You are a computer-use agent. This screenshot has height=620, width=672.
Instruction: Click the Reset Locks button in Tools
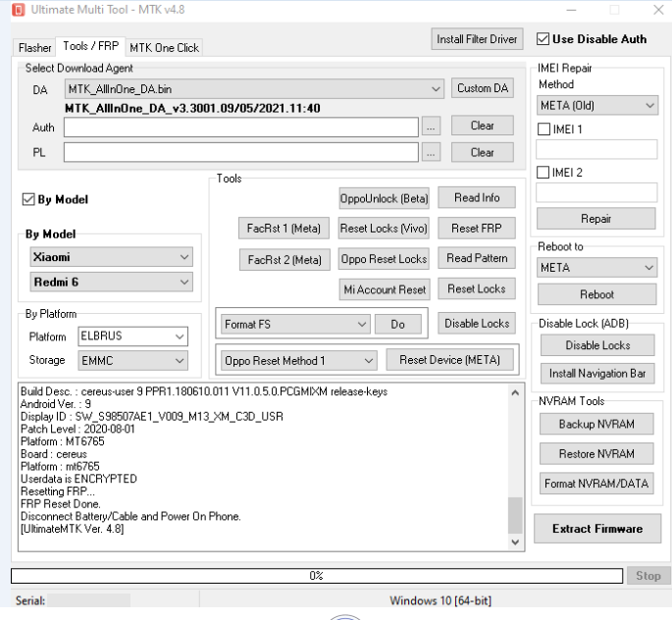[477, 288]
